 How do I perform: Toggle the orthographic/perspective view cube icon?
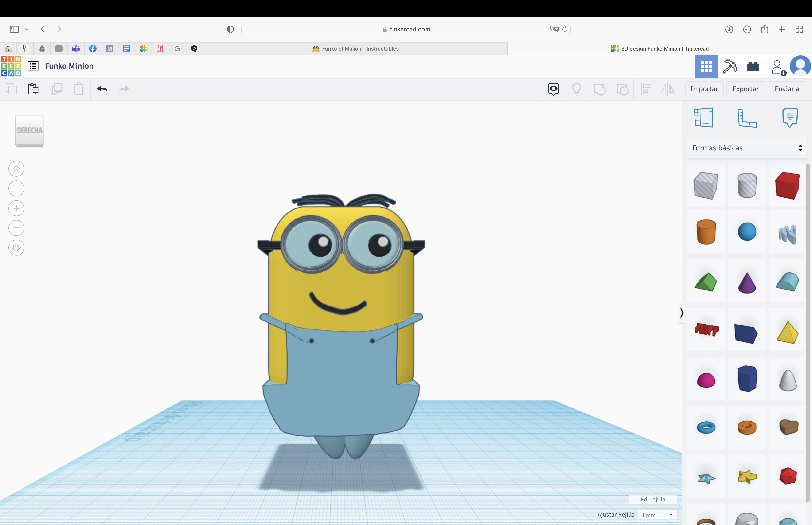coord(16,248)
